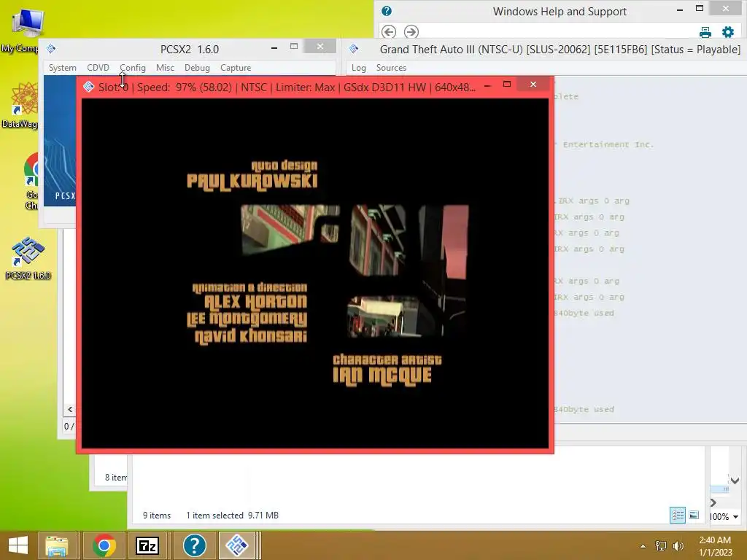The height and width of the screenshot is (560, 747).
Task: Click the print icon in Help and Support
Action: point(705,32)
